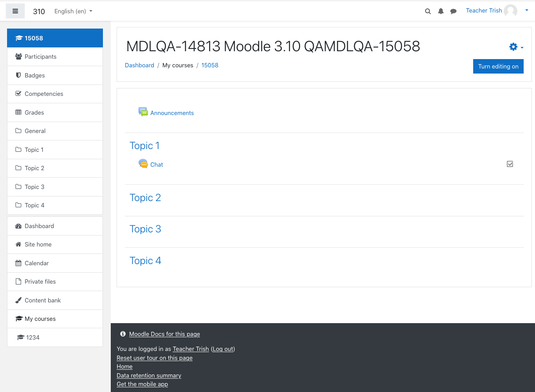The width and height of the screenshot is (535, 392).
Task: Click the footer Home link
Action: 124,367
